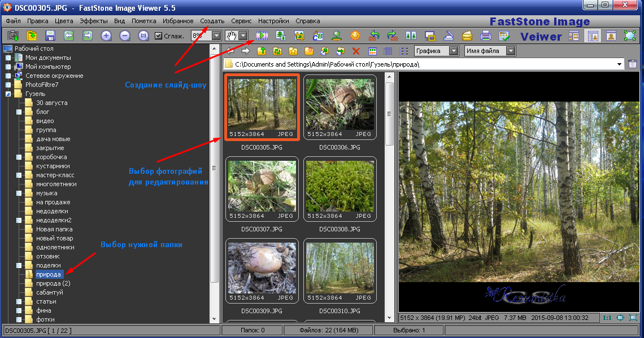The height and width of the screenshot is (338, 644).
Task: Select the DSC00308.JPG moss thumbnail
Action: click(x=340, y=189)
